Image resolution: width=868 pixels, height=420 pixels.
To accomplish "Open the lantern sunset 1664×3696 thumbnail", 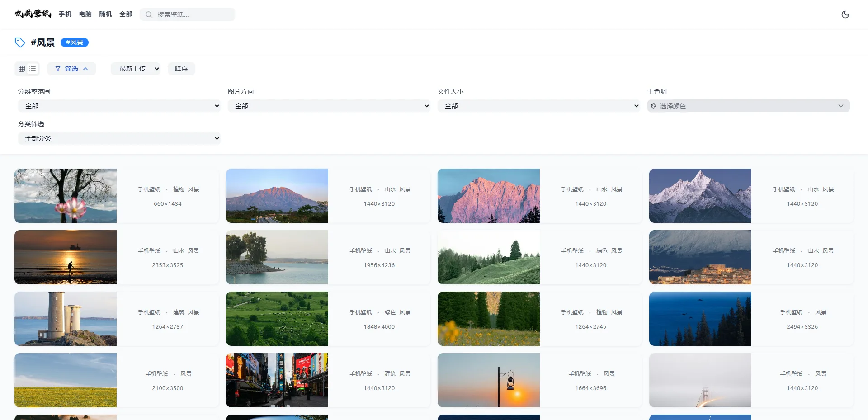I will click(x=489, y=380).
